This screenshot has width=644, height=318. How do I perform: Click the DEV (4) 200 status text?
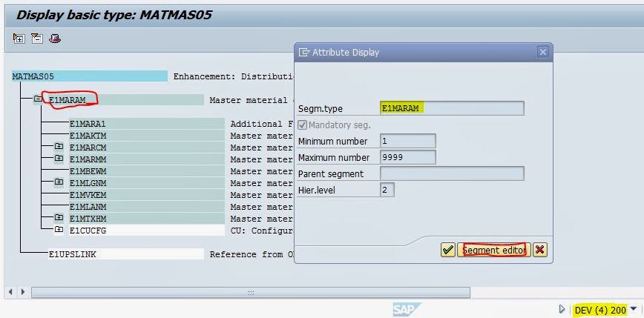pos(600,310)
